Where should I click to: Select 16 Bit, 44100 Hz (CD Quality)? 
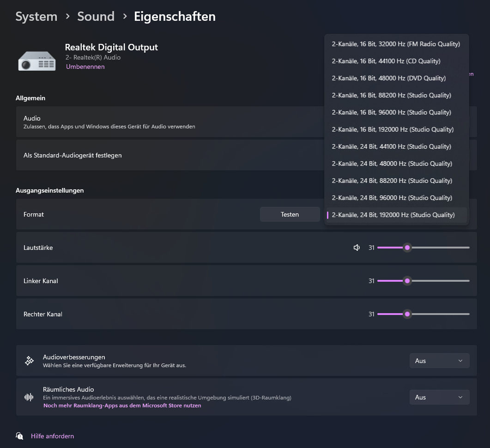pos(386,61)
